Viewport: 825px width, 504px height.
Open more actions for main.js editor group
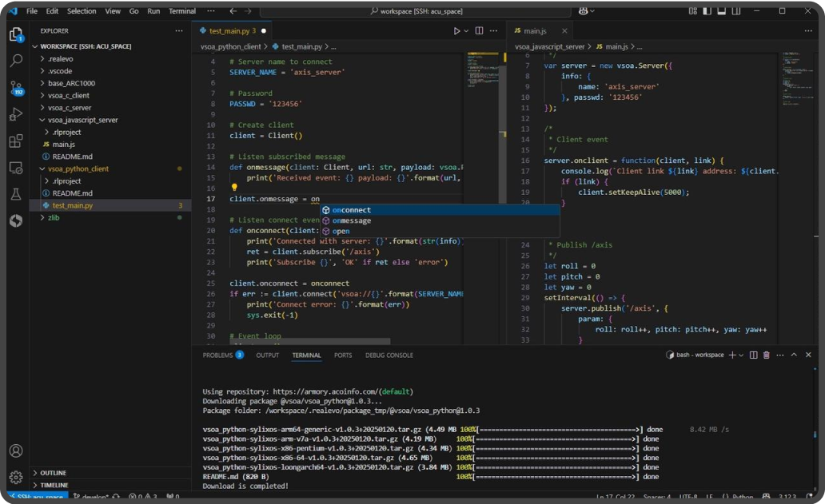[808, 31]
